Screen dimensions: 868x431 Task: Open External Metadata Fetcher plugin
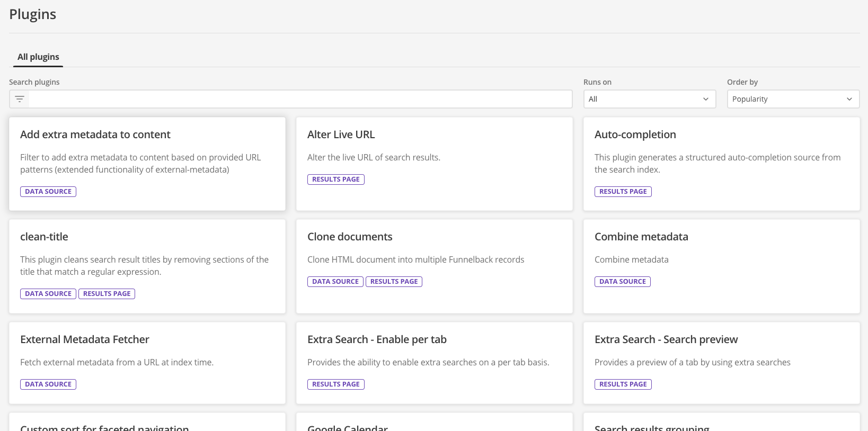(85, 339)
